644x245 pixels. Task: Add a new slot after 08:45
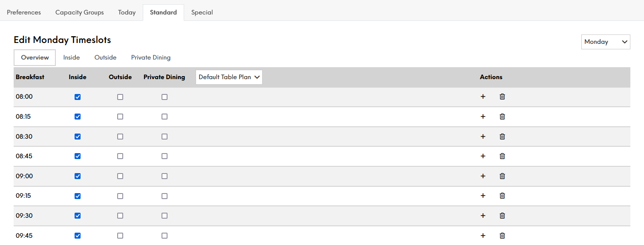click(x=483, y=156)
